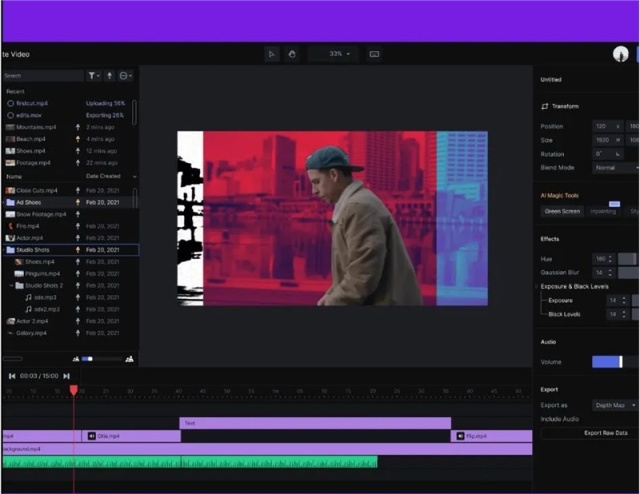The width and height of the screenshot is (640, 494).
Task: Edit the Rotation value field
Action: click(607, 154)
